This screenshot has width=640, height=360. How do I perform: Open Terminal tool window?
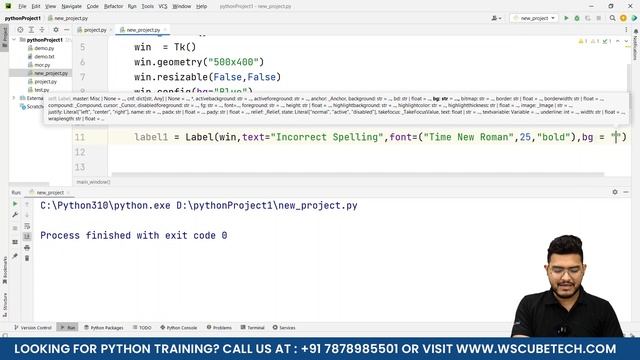point(252,327)
